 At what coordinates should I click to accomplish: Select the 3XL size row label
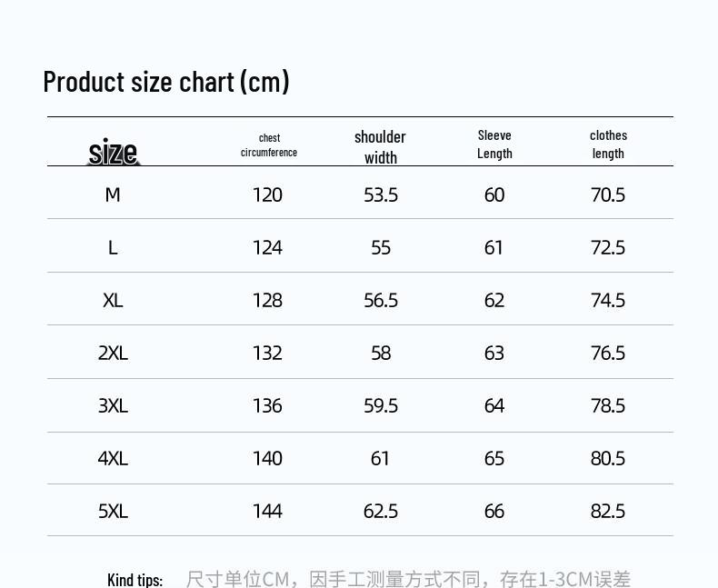113,405
